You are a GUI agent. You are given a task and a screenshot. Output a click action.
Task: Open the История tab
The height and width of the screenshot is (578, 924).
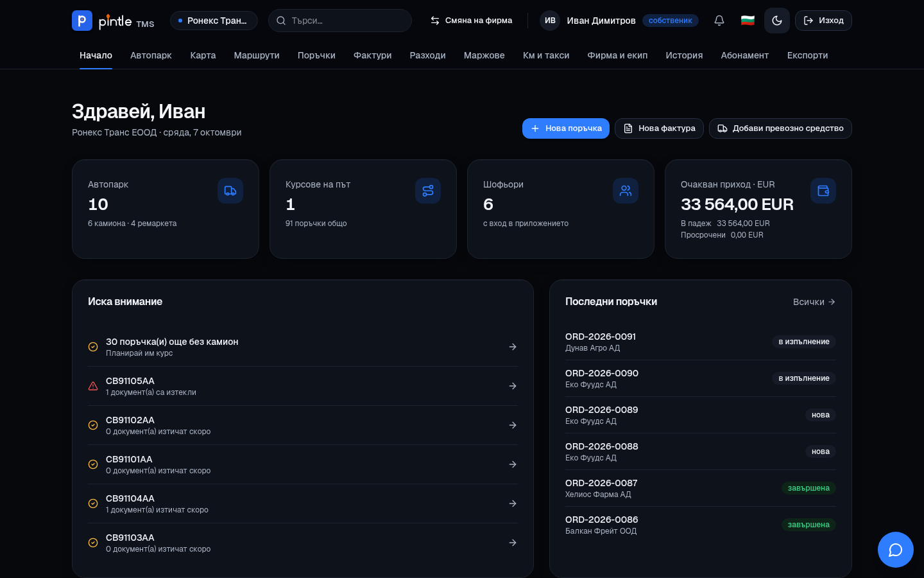coord(684,55)
